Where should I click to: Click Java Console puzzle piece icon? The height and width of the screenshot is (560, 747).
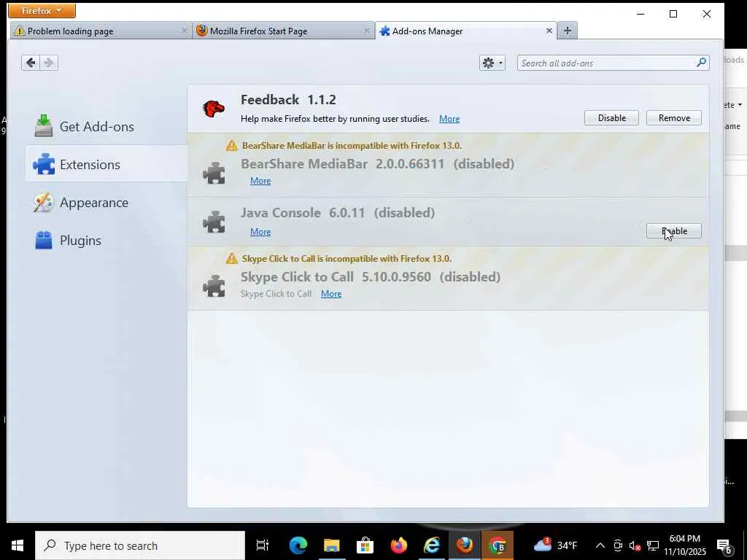[214, 222]
